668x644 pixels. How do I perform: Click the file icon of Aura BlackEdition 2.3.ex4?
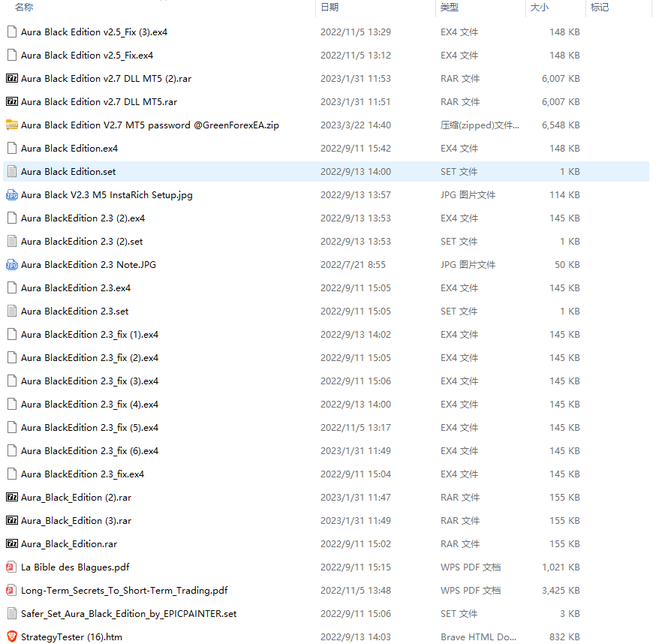[x=12, y=288]
